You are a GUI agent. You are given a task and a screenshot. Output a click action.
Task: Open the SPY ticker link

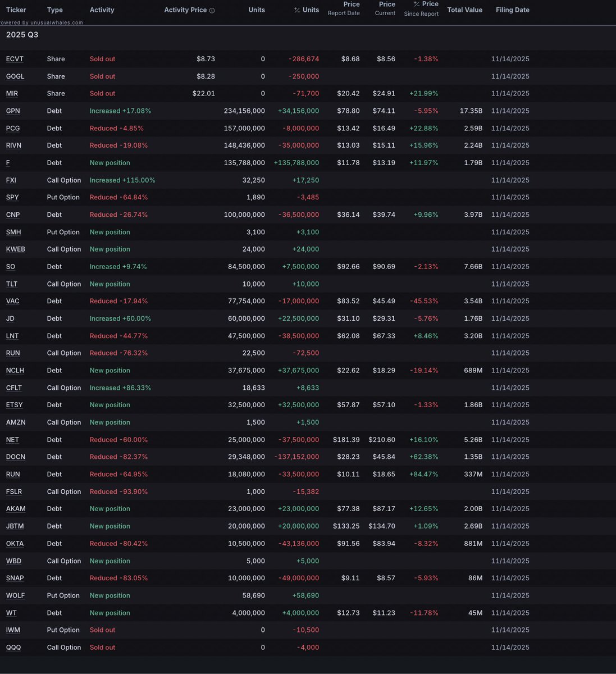(x=12, y=198)
